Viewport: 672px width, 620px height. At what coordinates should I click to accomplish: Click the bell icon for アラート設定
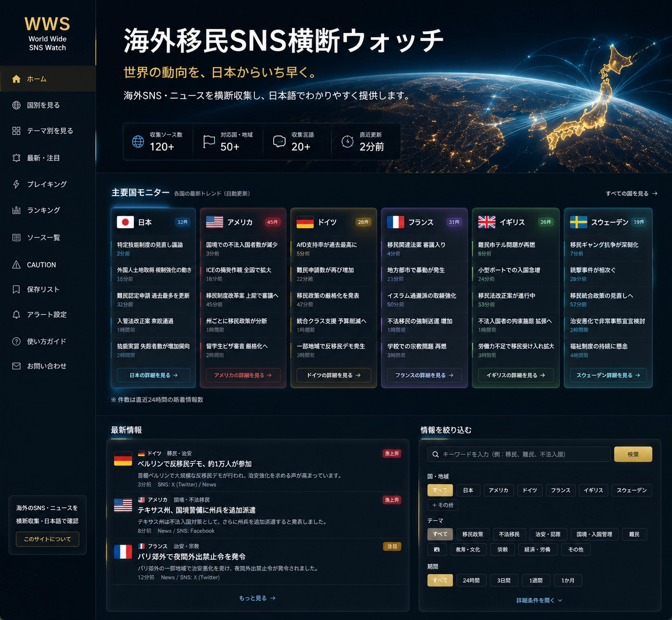tap(16, 315)
